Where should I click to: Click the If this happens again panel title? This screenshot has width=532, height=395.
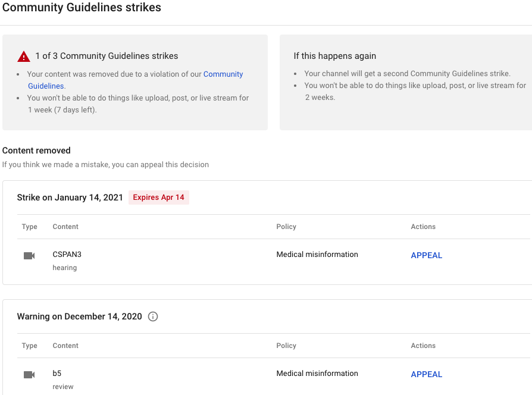(335, 56)
